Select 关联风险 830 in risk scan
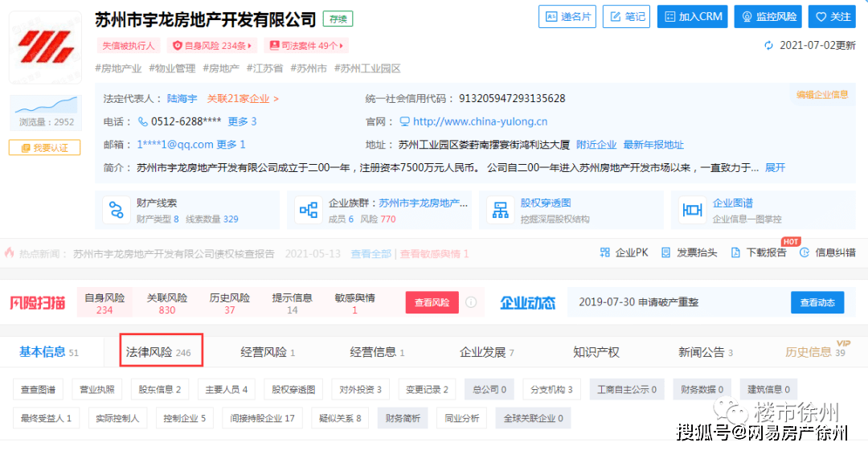 pyautogui.click(x=167, y=303)
